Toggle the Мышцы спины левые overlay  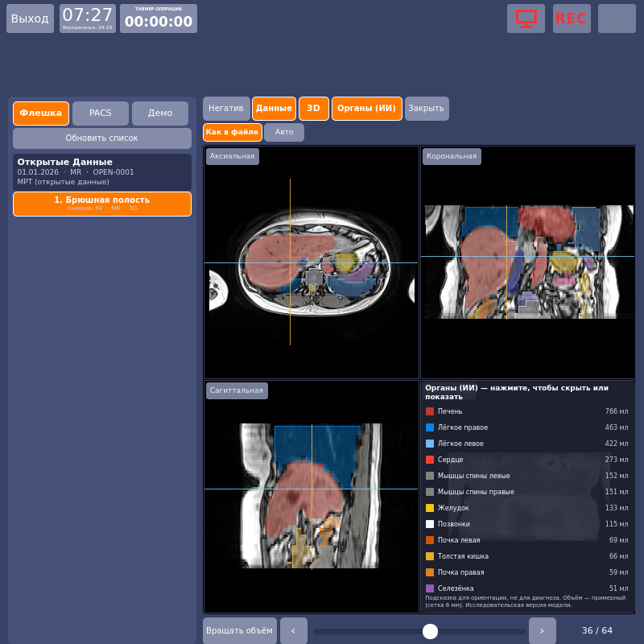coord(527,476)
